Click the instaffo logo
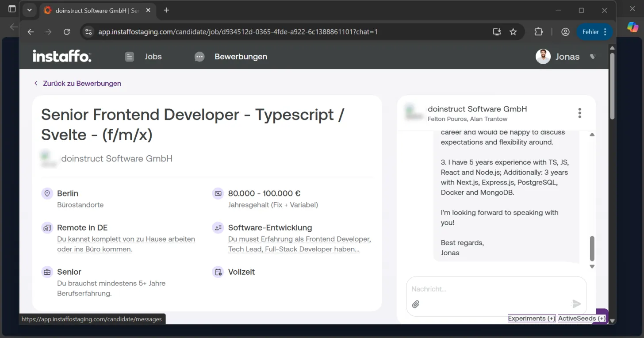The width and height of the screenshot is (644, 338). 62,56
